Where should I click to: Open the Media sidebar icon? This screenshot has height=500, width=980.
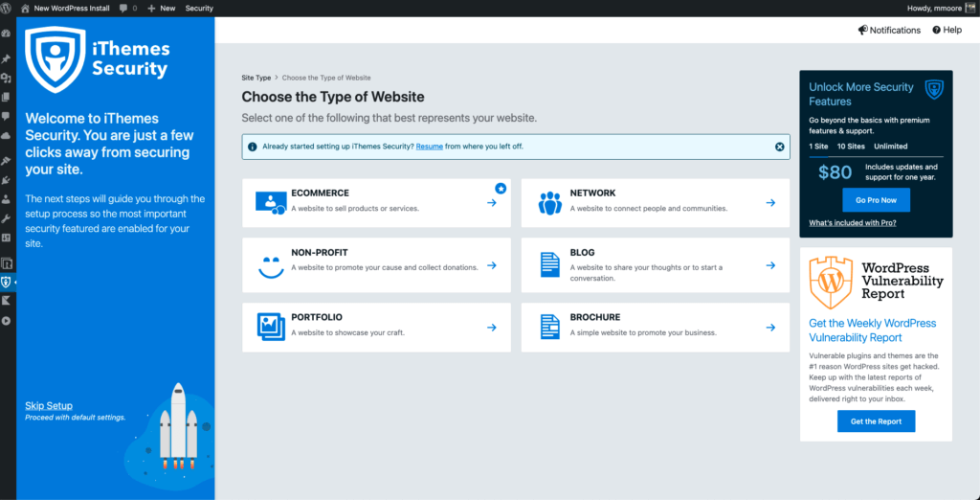(x=7, y=79)
